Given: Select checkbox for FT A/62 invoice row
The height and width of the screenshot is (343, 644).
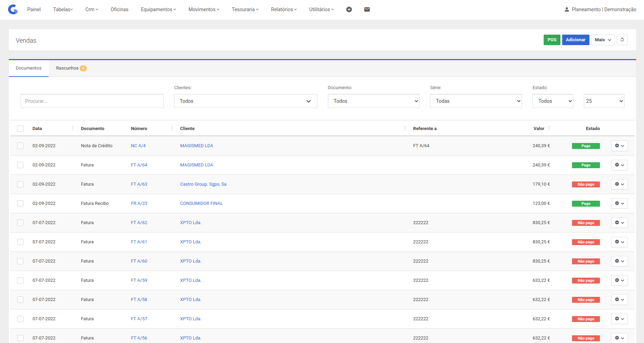Looking at the screenshot, I should pyautogui.click(x=20, y=223).
